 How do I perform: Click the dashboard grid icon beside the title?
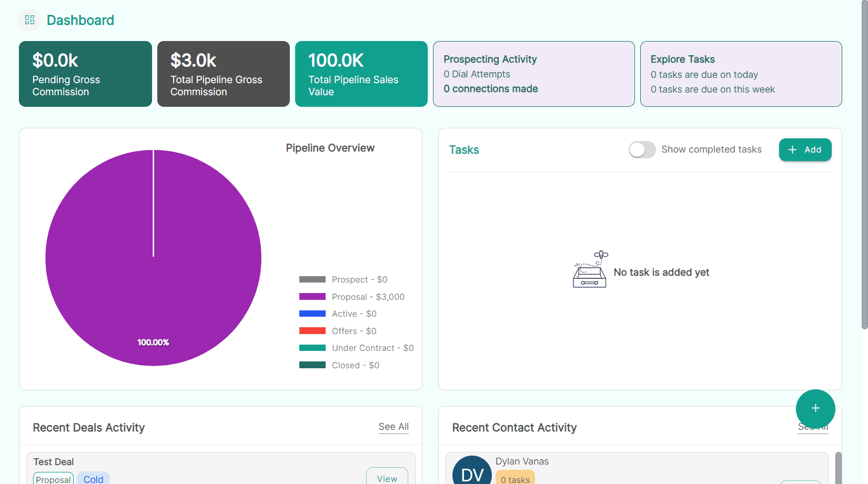pos(29,19)
